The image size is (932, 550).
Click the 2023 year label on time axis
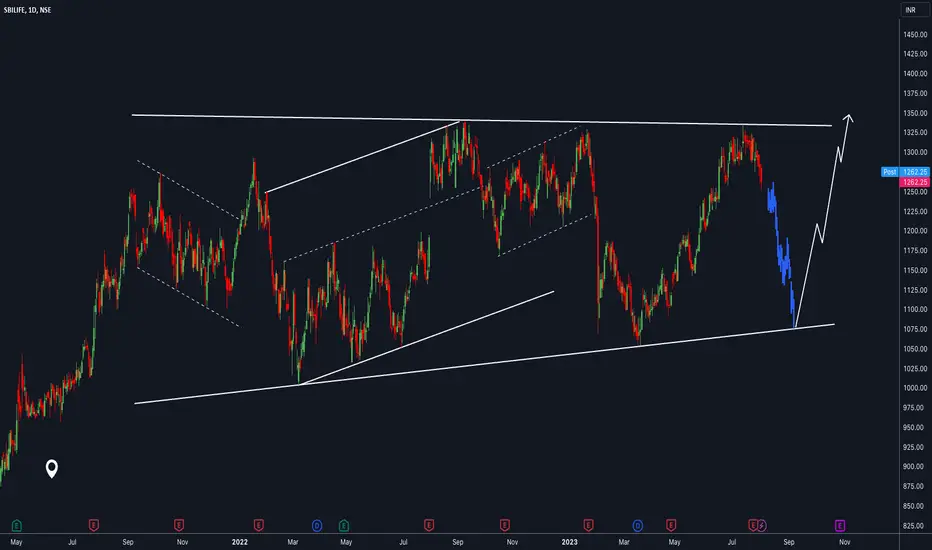[x=569, y=542]
